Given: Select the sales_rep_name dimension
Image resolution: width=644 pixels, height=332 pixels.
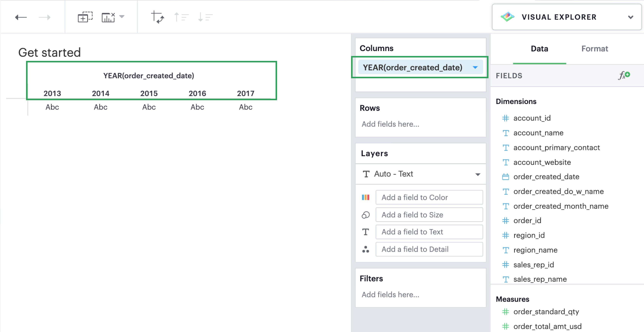Looking at the screenshot, I should pos(540,279).
